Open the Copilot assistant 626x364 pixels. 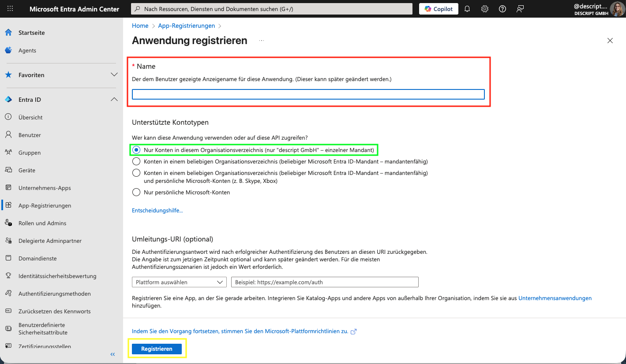click(438, 8)
